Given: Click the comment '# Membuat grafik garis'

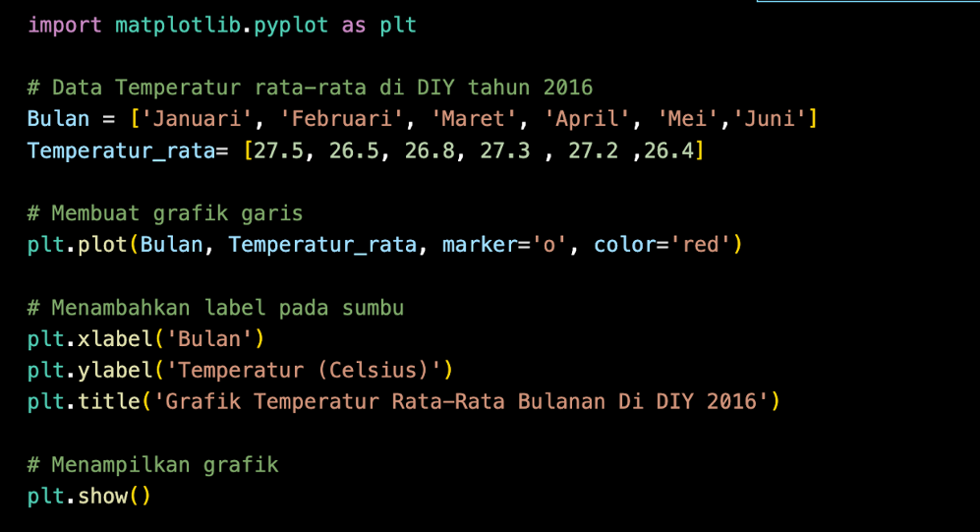Looking at the screenshot, I should click(x=165, y=213).
